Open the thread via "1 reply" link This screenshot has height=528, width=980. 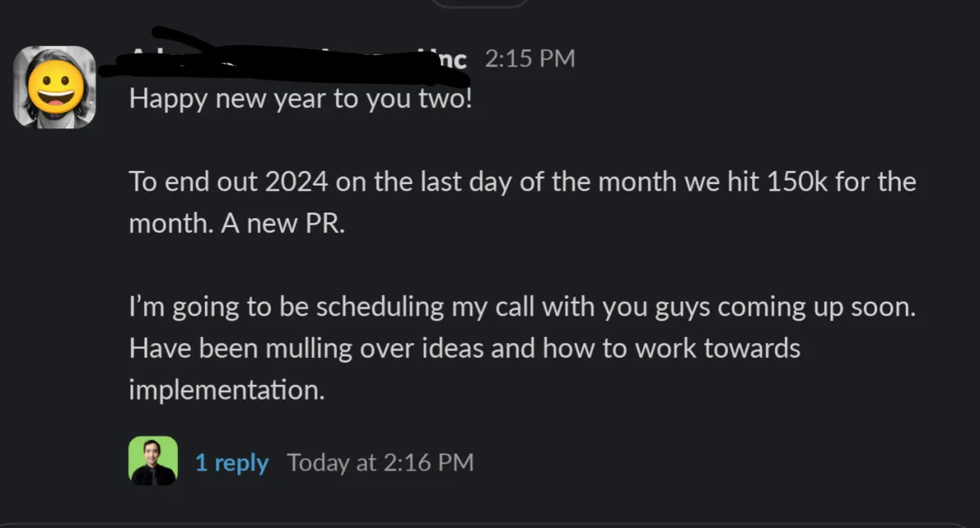point(232,463)
